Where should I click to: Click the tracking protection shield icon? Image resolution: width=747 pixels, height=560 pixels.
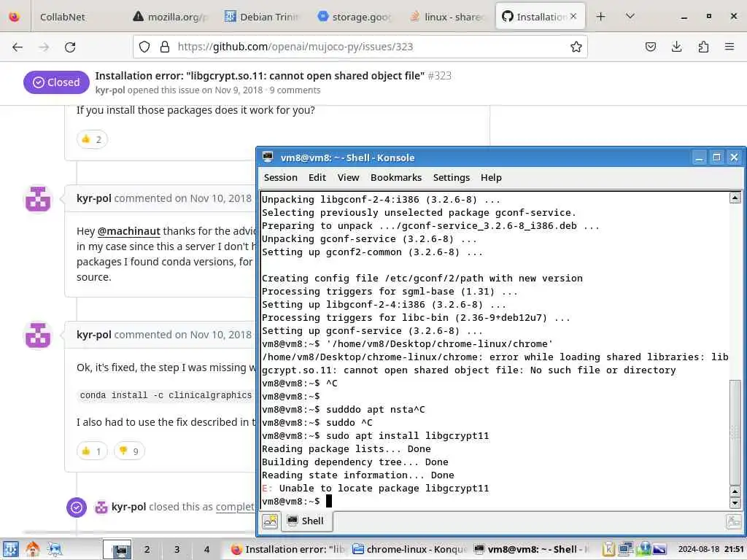(144, 47)
